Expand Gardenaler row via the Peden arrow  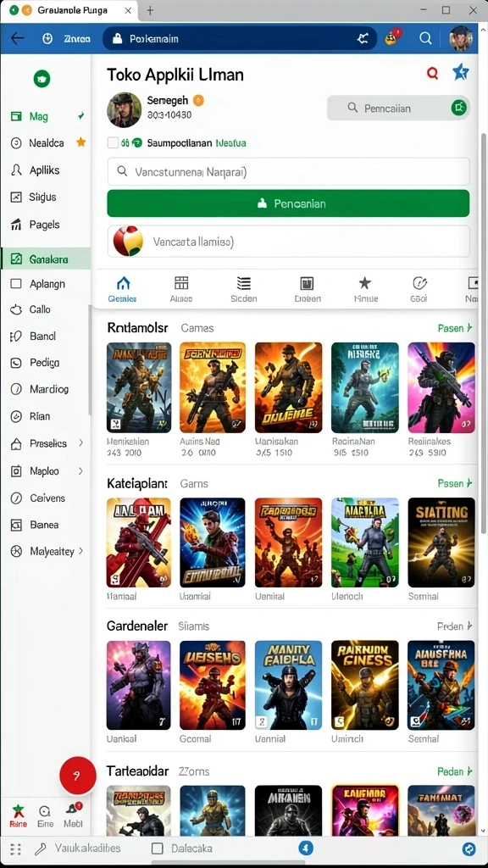click(455, 626)
